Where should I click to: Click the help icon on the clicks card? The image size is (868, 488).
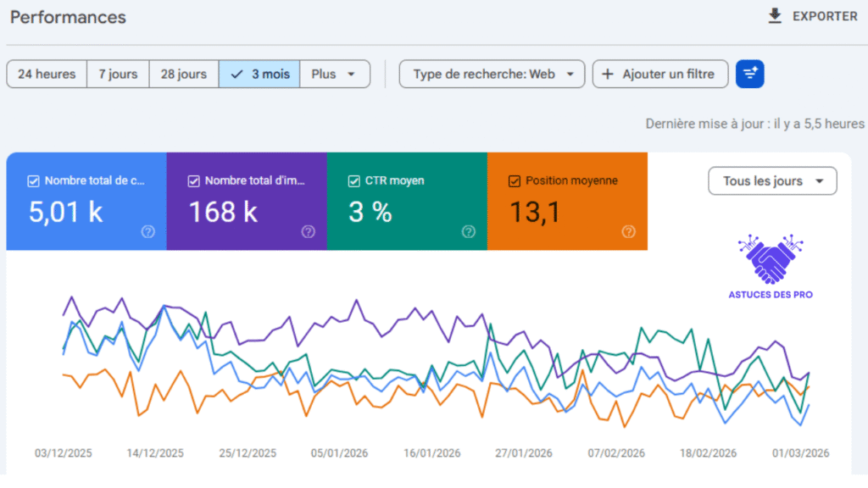(x=147, y=231)
